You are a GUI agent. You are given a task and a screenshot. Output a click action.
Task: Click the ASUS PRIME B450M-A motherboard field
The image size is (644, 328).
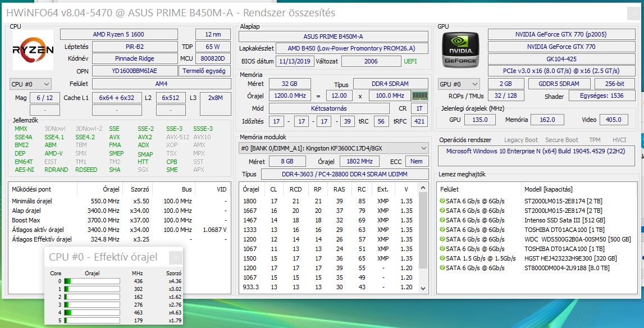(334, 37)
